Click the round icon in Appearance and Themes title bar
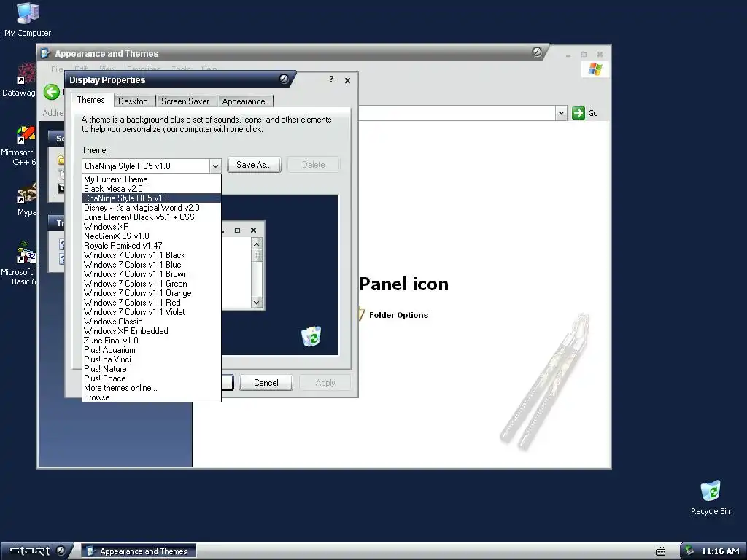Viewport: 747px width, 560px height. (537, 52)
